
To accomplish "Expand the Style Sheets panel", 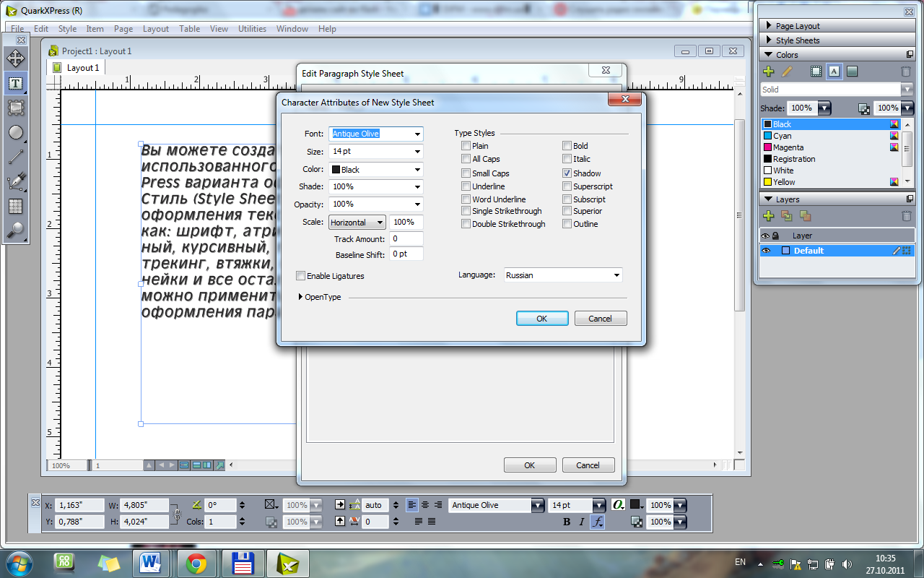I will [770, 40].
